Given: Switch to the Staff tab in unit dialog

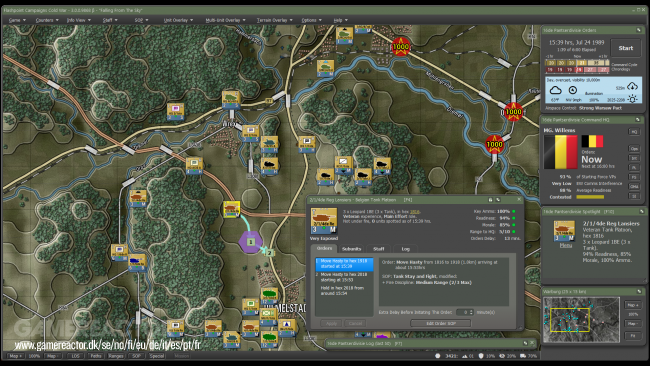Looking at the screenshot, I should (378, 249).
